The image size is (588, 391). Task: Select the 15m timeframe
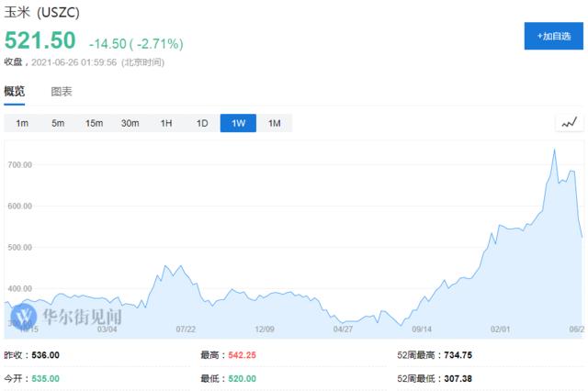coord(94,123)
